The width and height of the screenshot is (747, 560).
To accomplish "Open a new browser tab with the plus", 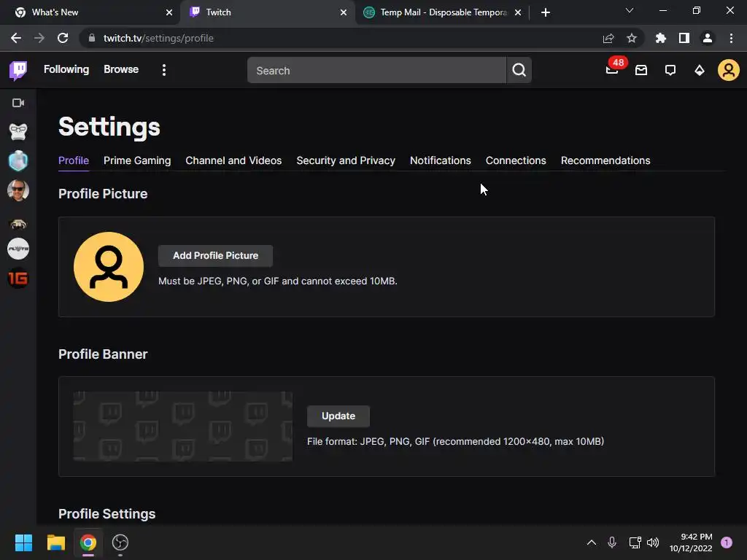I will click(546, 12).
